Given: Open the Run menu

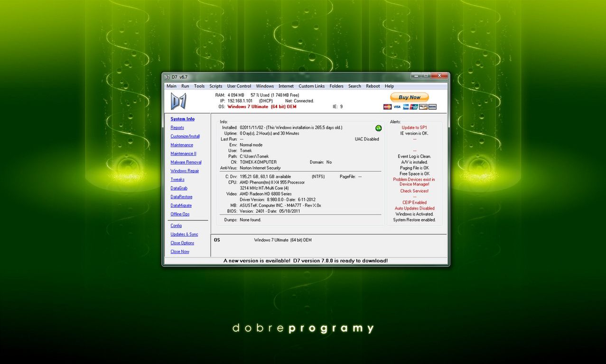Looking at the screenshot, I should click(185, 86).
